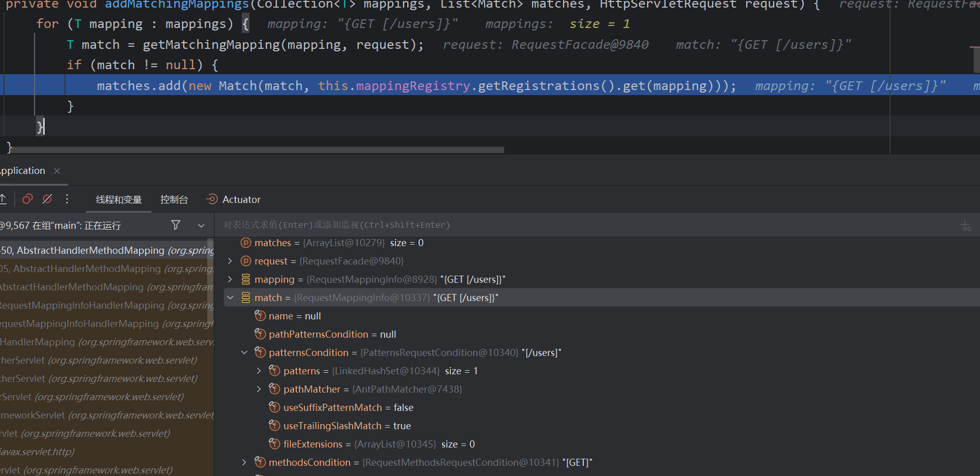Select the mapping = {RequestMappingInfo@8928} row
980x476 pixels.
tap(602, 279)
